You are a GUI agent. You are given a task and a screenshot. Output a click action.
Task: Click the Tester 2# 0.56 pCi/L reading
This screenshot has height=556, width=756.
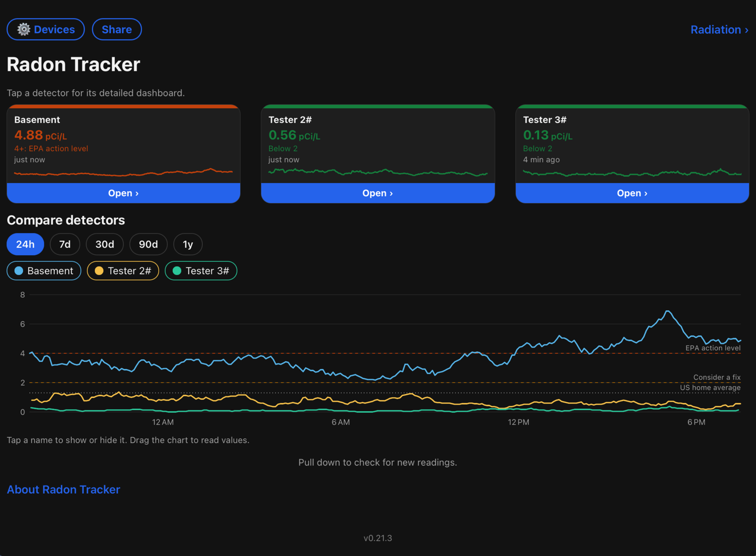tap(294, 135)
